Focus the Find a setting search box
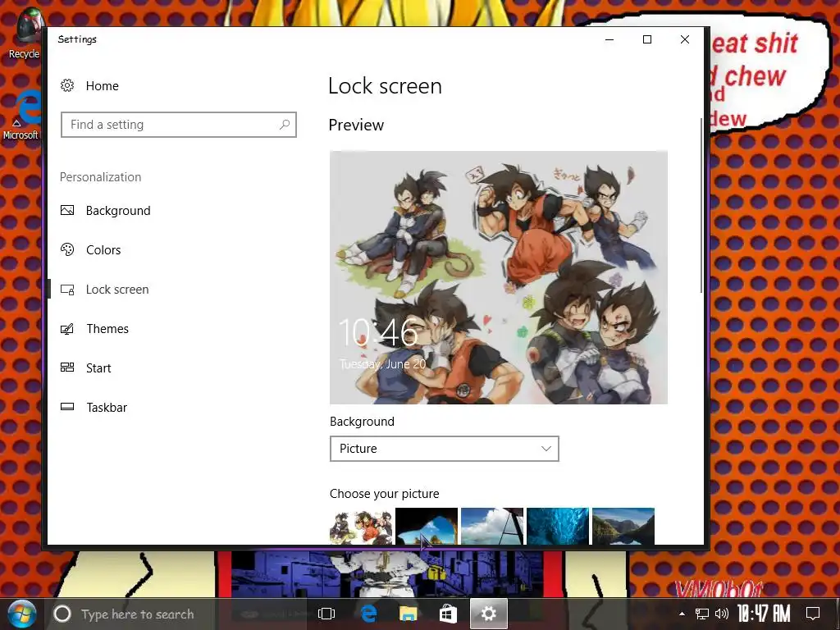The image size is (840, 630). pyautogui.click(x=178, y=125)
